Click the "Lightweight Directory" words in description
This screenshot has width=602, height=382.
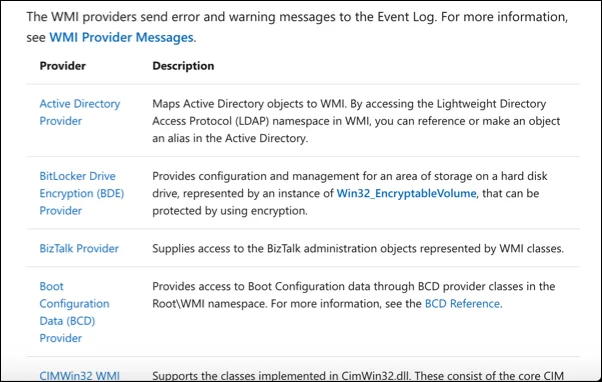point(491,104)
